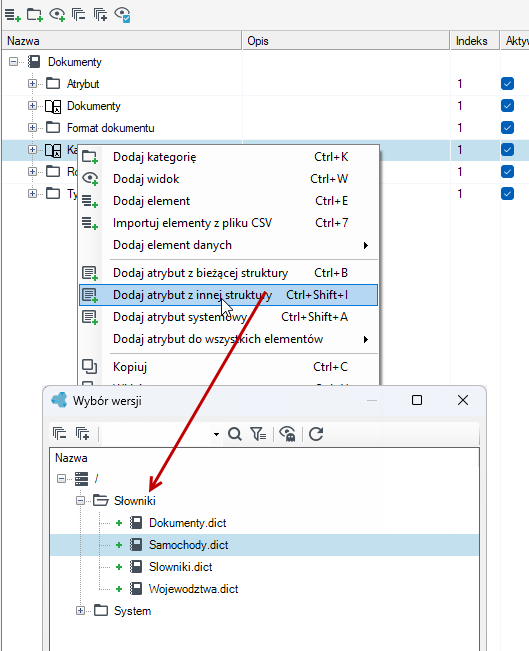Collapse the Słowniki folder node

81,501
